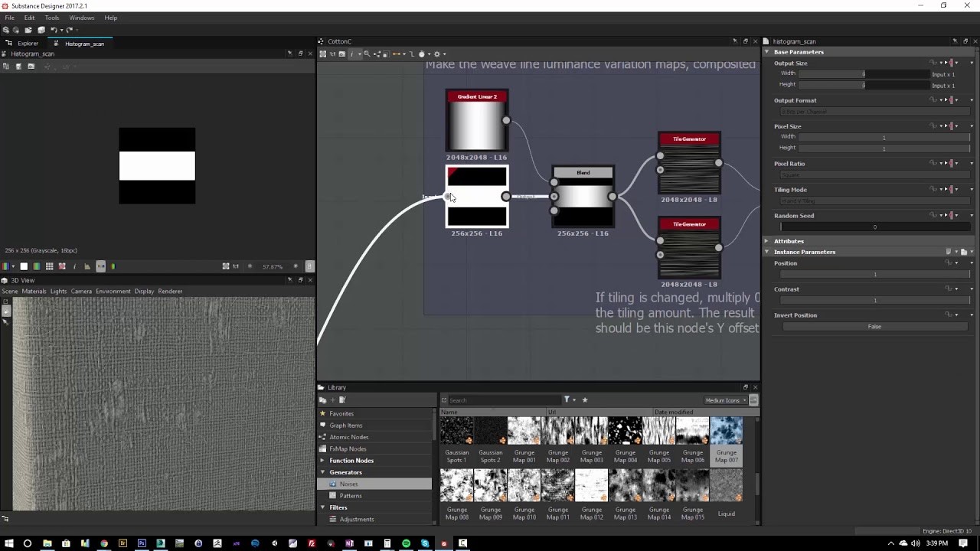Click the 1:1 button in 2D view footer

point(235,266)
